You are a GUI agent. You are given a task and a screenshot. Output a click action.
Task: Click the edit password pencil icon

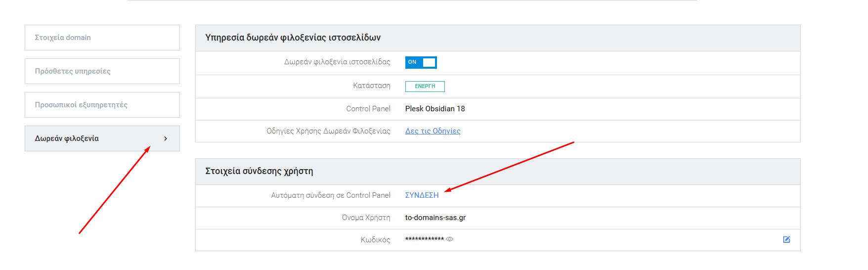[786, 239]
